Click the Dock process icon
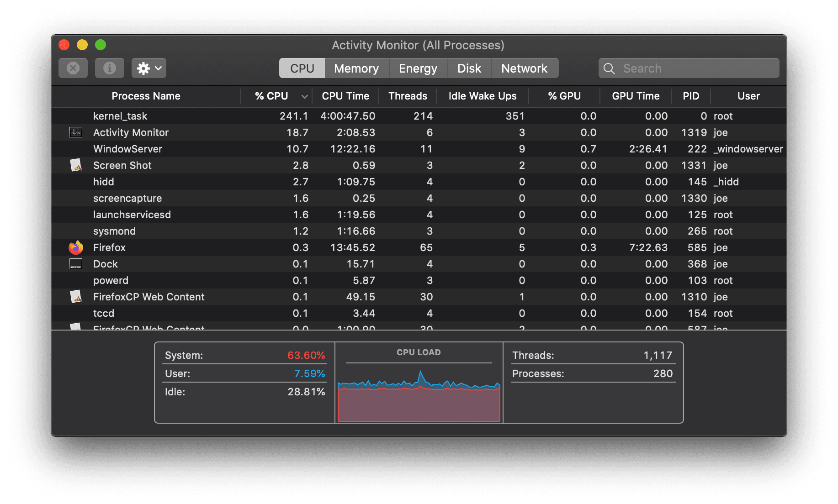This screenshot has height=504, width=838. point(76,264)
